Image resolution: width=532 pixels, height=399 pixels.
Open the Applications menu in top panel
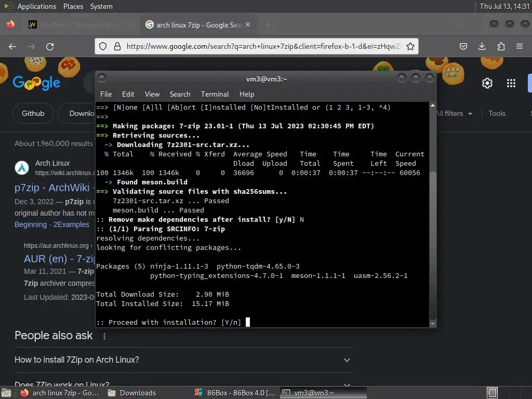coord(37,6)
